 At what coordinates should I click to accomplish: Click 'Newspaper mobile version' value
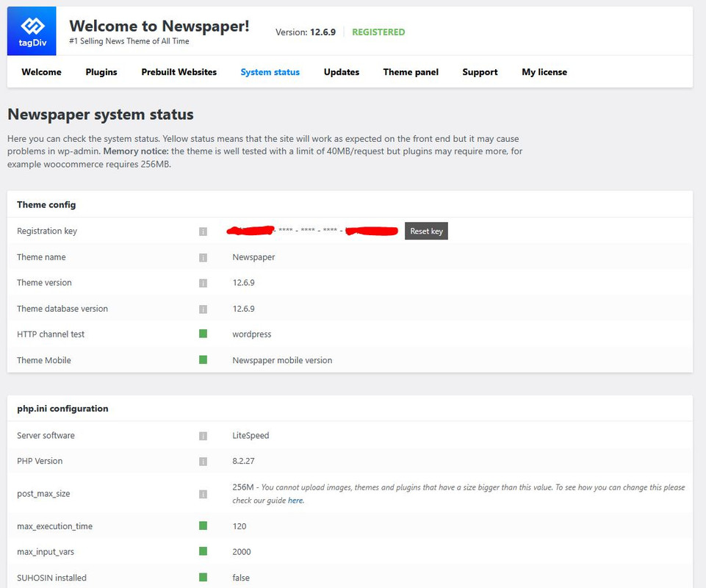pyautogui.click(x=282, y=360)
